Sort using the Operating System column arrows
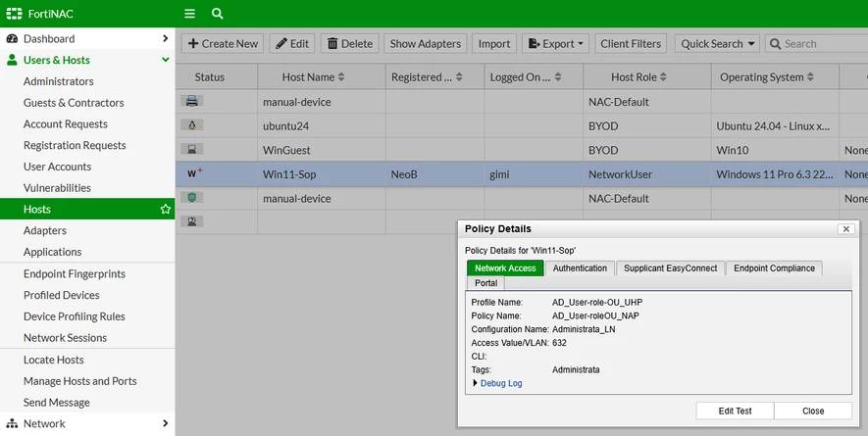 coord(810,76)
